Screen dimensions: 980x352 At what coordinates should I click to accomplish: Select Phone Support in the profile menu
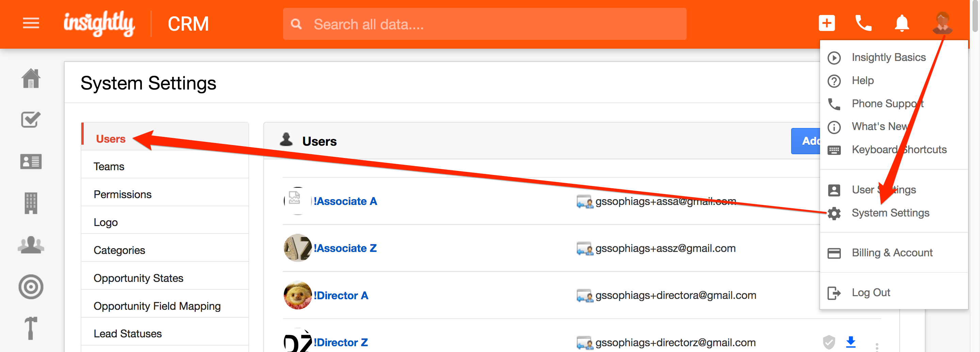pyautogui.click(x=887, y=103)
